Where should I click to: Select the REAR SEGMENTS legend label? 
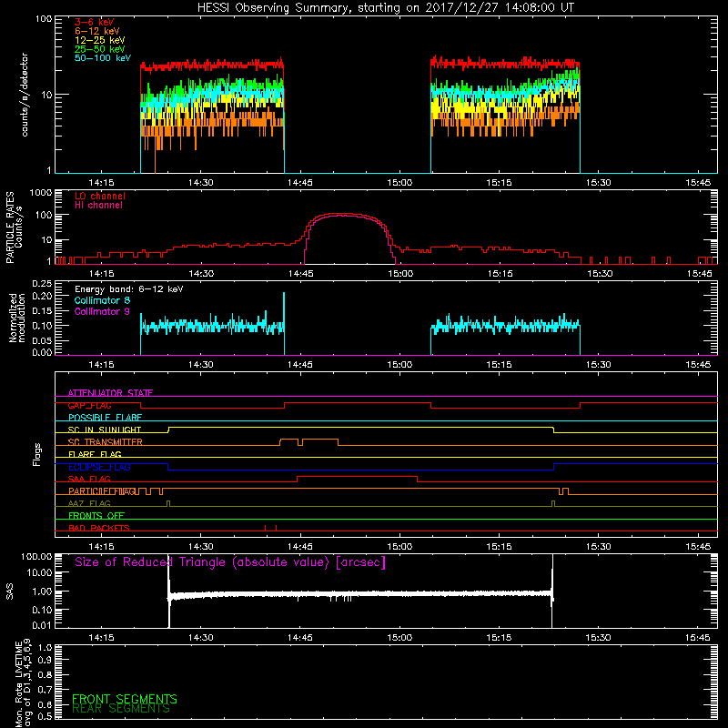(121, 709)
